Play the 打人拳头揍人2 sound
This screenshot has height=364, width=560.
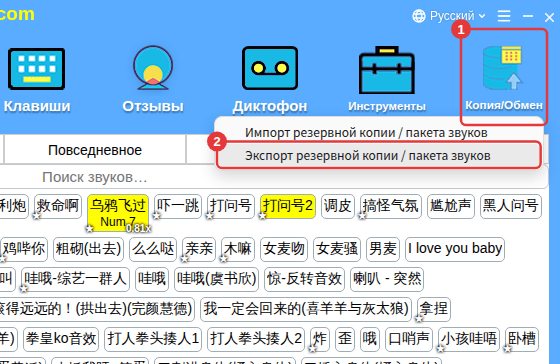point(256,339)
